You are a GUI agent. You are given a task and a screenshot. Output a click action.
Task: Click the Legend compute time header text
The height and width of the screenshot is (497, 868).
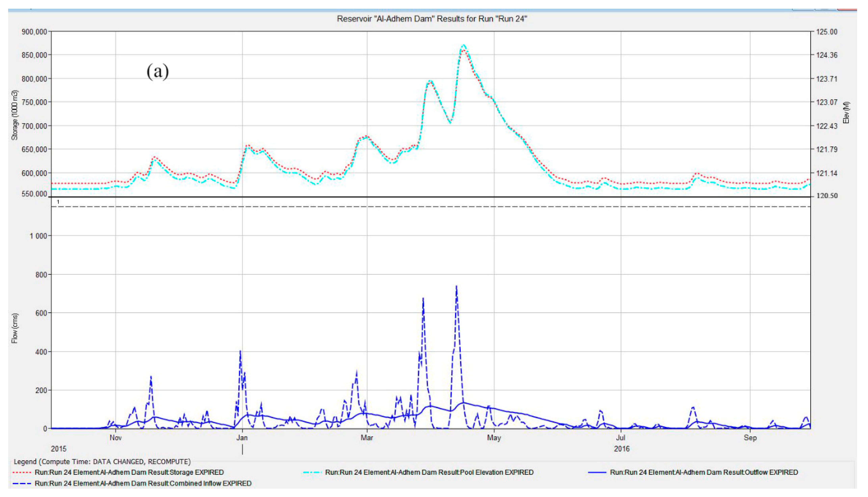102,461
